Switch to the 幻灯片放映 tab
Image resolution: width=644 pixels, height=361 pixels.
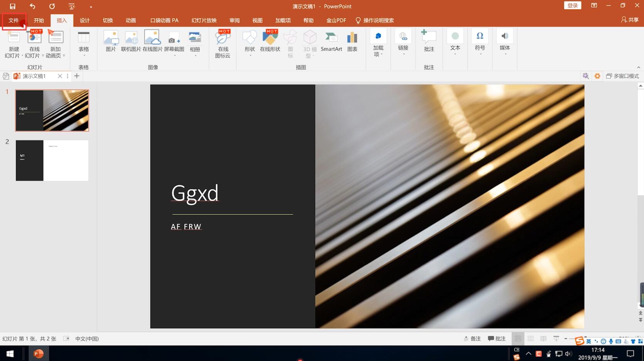tap(204, 20)
